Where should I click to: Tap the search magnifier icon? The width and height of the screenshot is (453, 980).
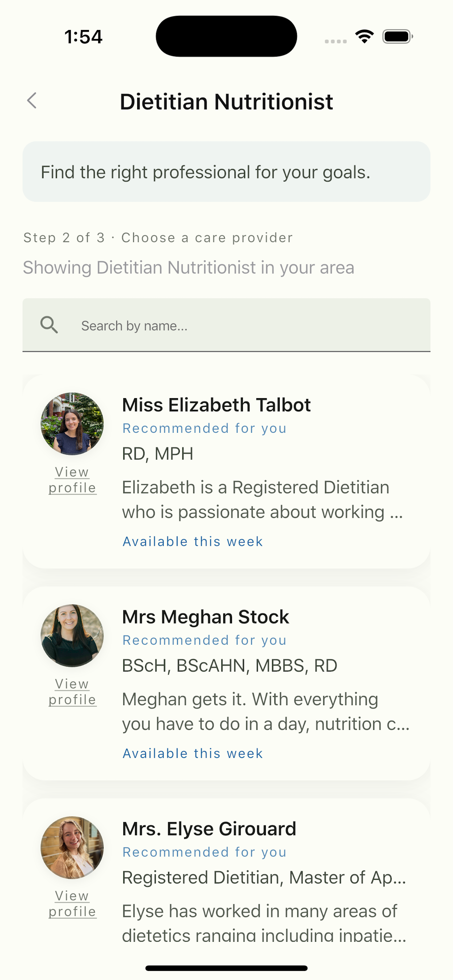(49, 325)
